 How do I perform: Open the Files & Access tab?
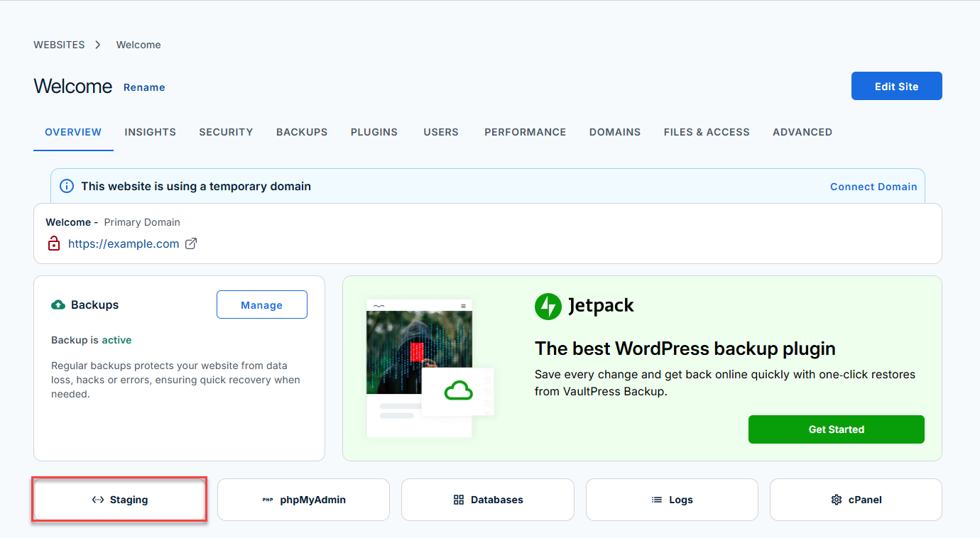(707, 132)
